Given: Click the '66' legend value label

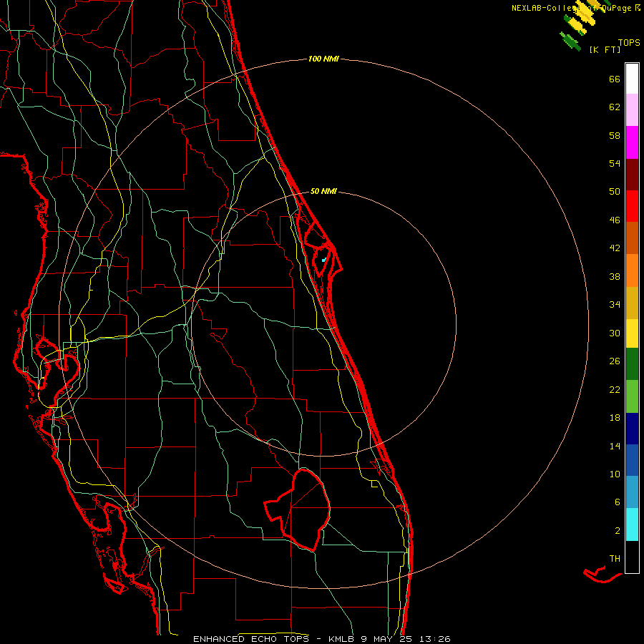Looking at the screenshot, I should pos(615,79).
